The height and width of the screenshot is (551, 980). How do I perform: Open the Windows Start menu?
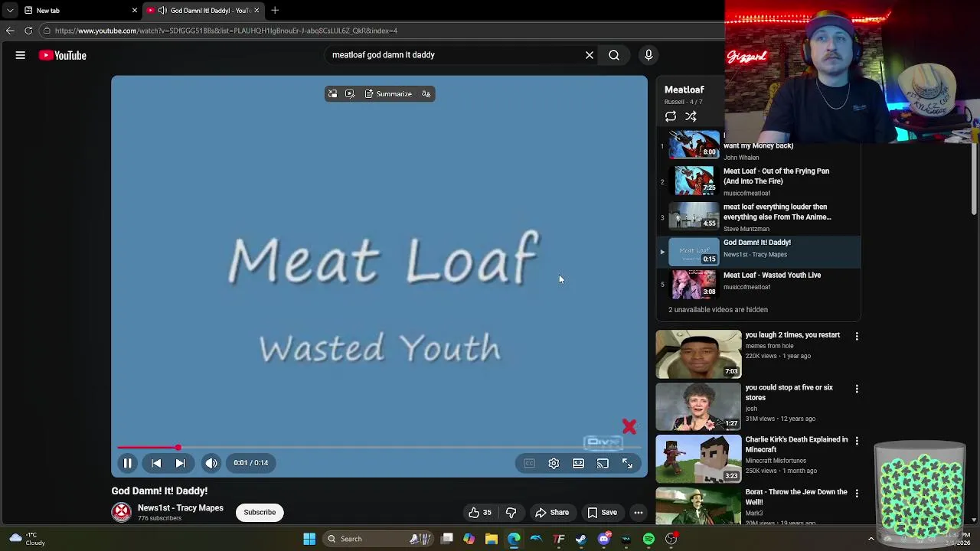click(309, 539)
